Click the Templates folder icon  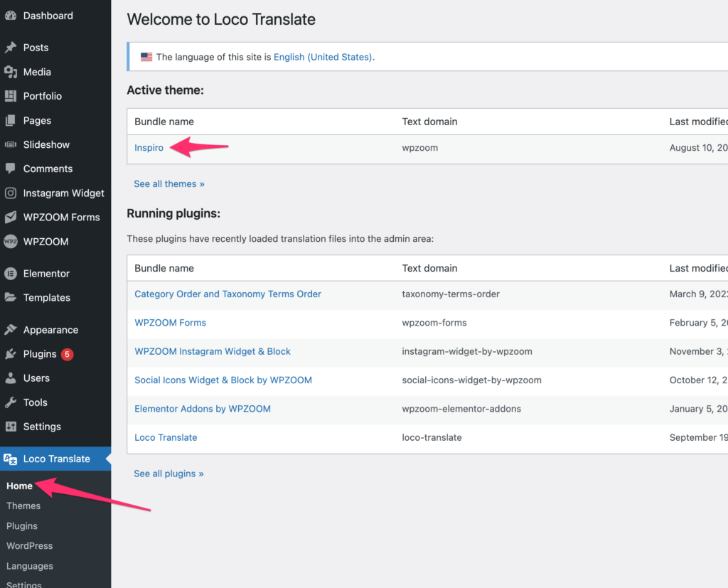pos(11,297)
